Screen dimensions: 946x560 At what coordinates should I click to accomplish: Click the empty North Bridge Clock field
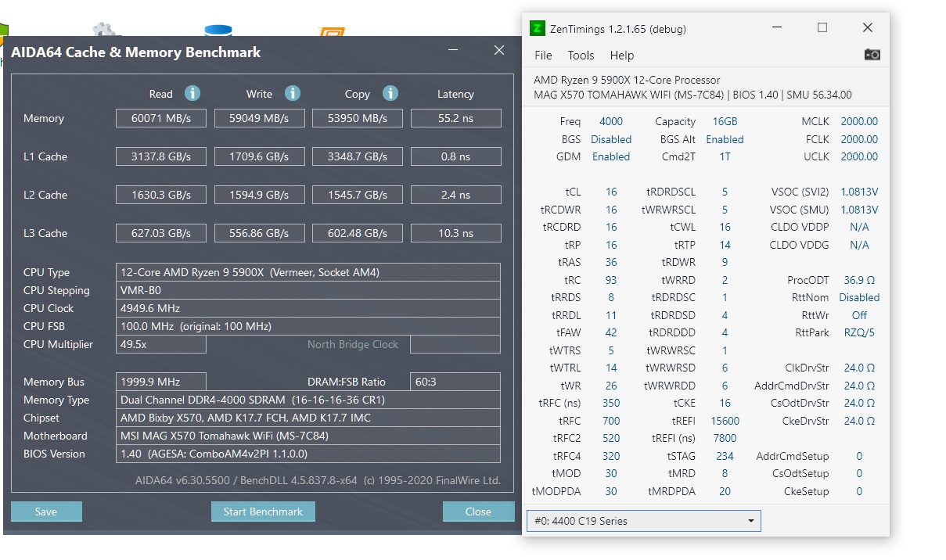coord(455,344)
